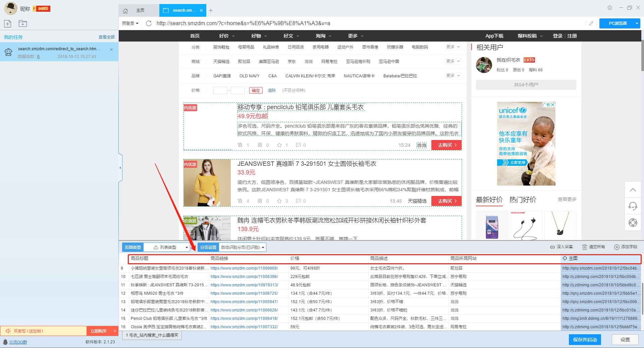Open the 好物 navigation menu
Image resolution: width=644 pixels, height=348 pixels.
click(259, 36)
